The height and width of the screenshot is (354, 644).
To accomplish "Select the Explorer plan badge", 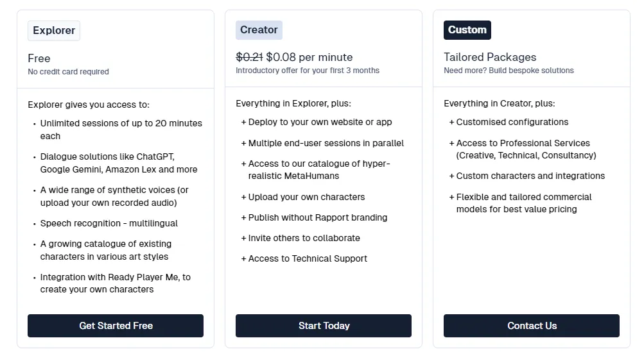I will coord(54,31).
